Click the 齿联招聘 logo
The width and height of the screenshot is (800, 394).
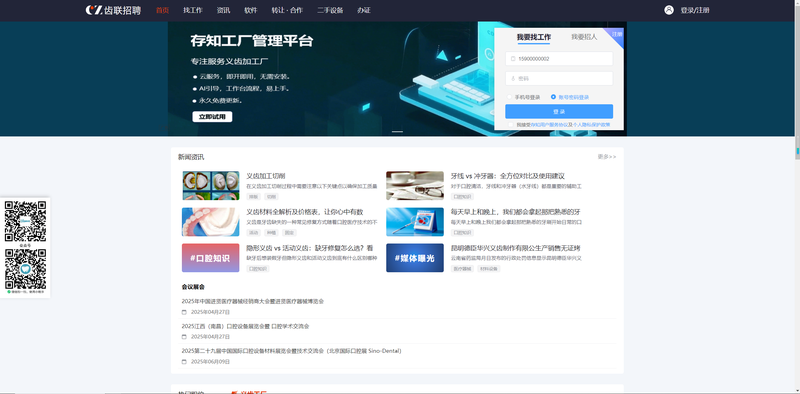click(x=113, y=10)
